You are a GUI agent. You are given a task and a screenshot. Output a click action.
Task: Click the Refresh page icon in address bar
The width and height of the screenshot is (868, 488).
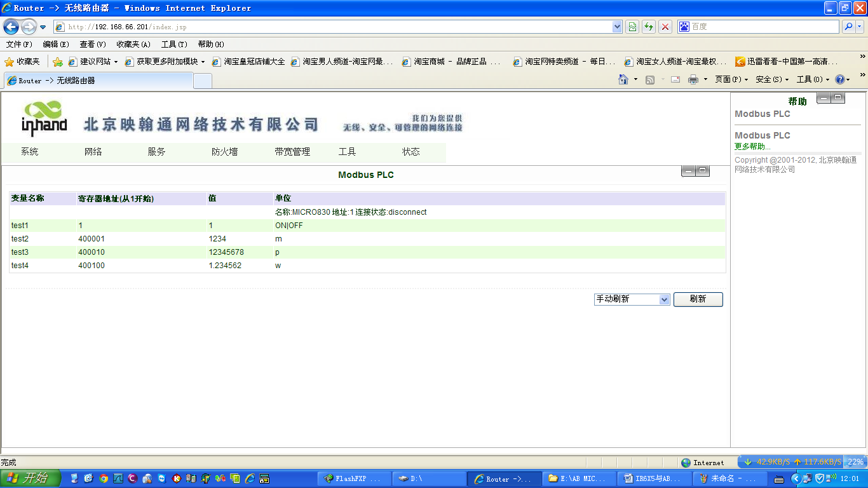point(649,27)
